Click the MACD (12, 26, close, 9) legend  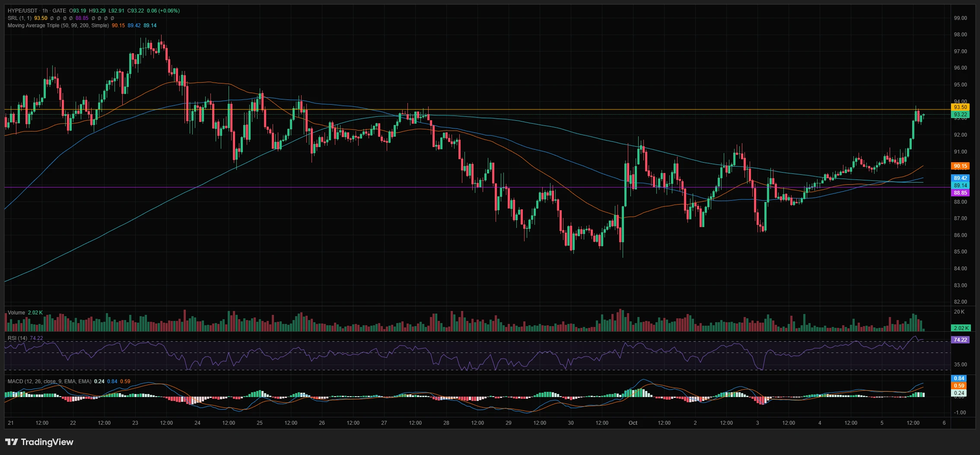click(49, 381)
